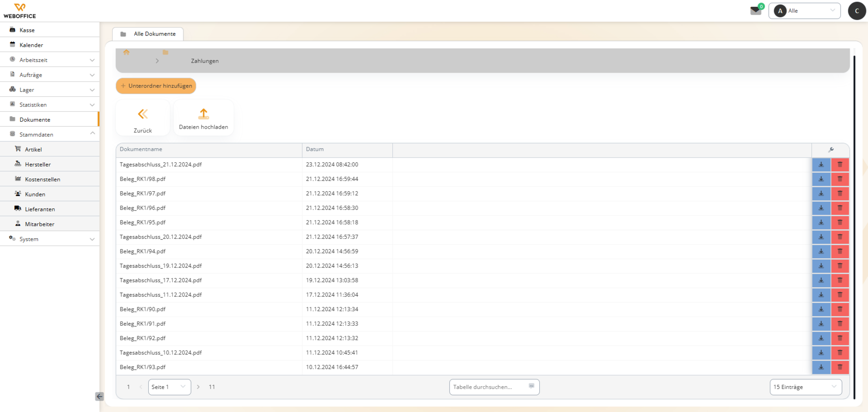The image size is (868, 412).
Task: Click the wrench table settings icon
Action: click(831, 150)
